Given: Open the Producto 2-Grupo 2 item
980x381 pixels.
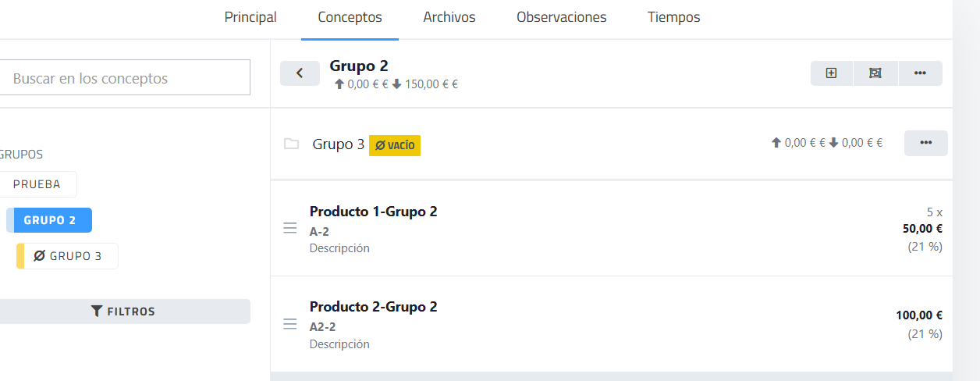Looking at the screenshot, I should [373, 307].
